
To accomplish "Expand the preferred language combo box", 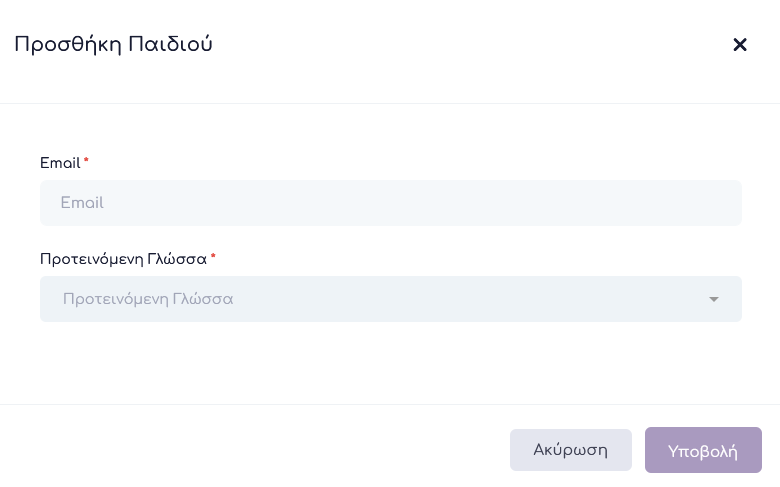I will pos(391,299).
